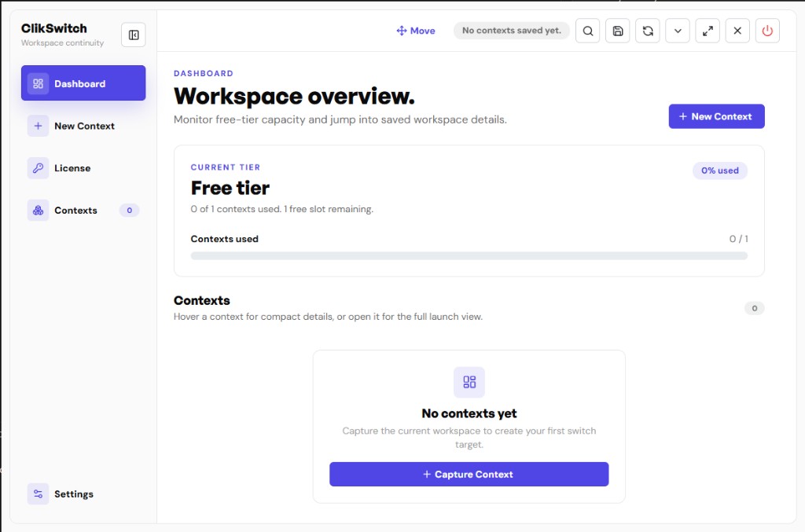805x532 pixels.
Task: Click the 'Free tier' heading
Action: point(230,188)
